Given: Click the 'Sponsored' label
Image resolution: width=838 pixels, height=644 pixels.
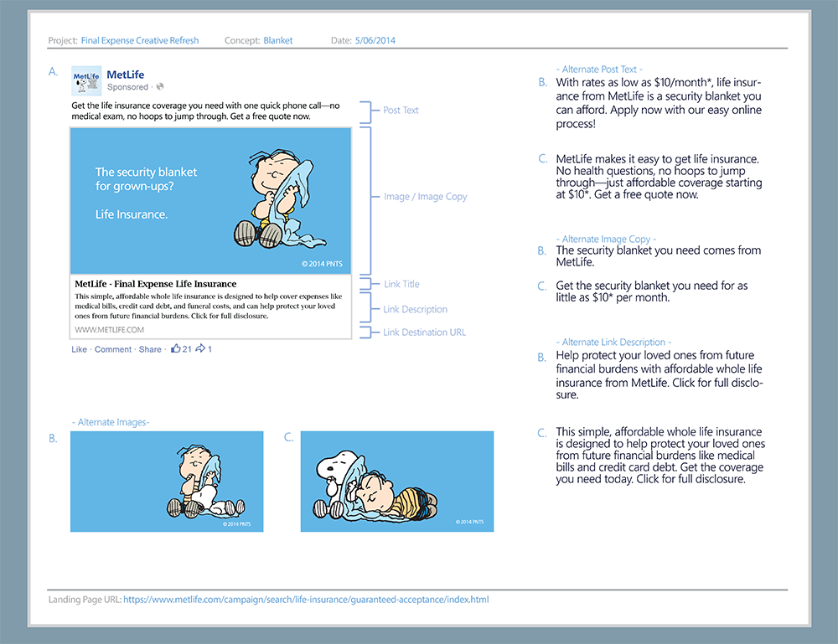Looking at the screenshot, I should [127, 87].
